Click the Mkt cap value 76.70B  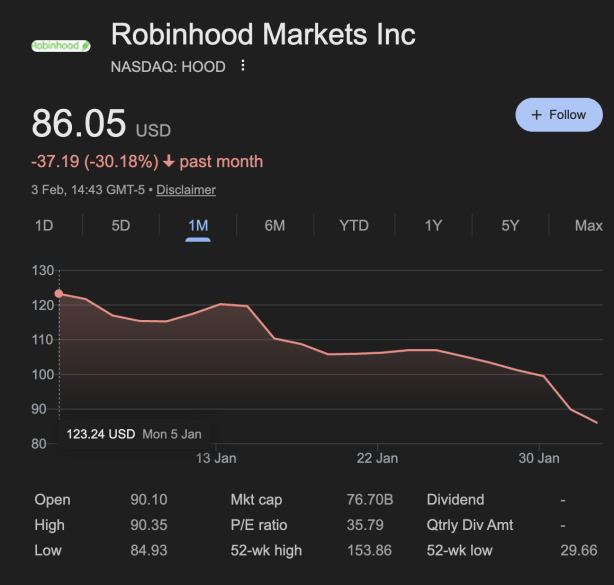point(370,500)
